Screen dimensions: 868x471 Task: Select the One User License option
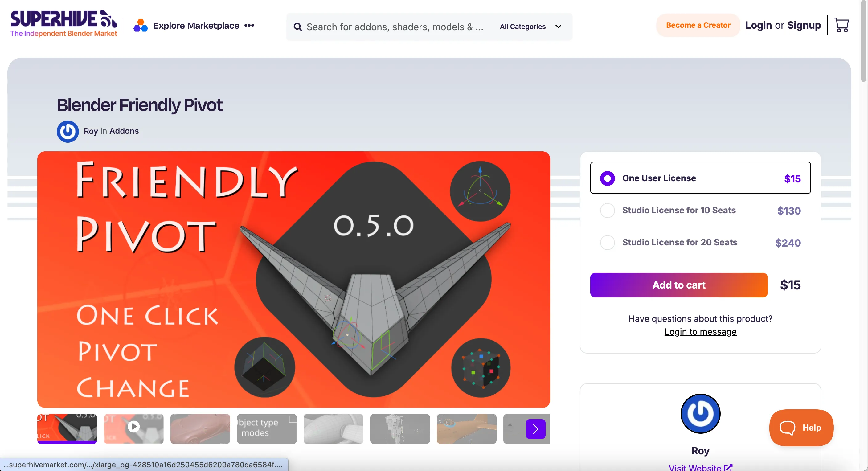(607, 178)
